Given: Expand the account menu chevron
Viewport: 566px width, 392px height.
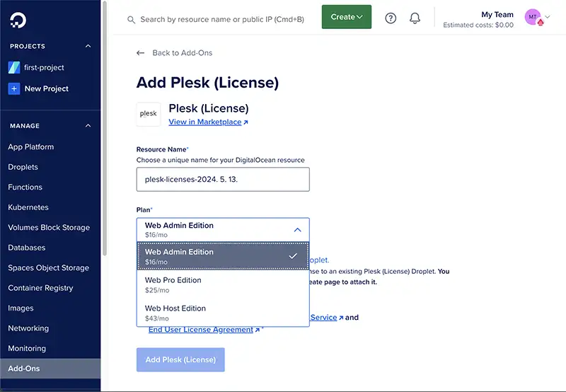Looking at the screenshot, I should (548, 16).
